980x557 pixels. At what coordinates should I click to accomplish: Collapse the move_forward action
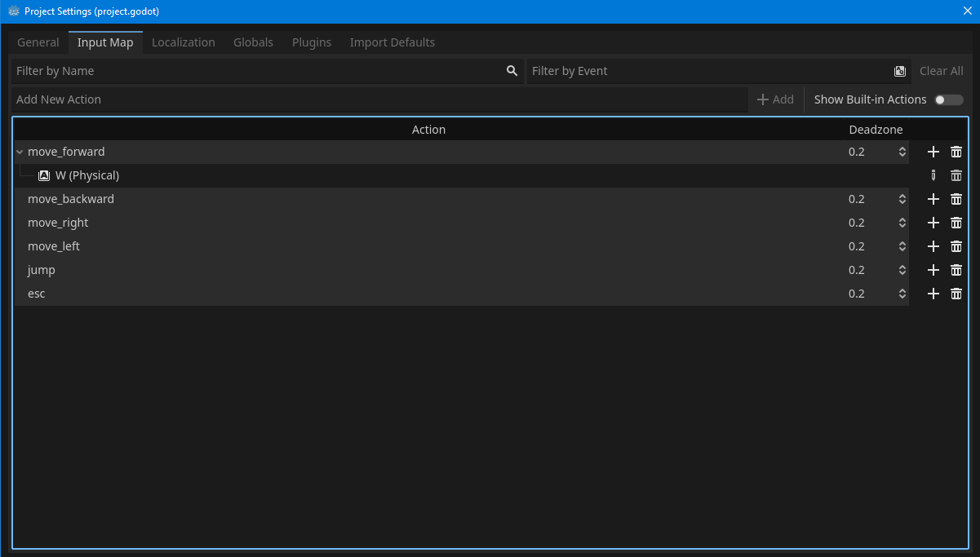point(20,152)
